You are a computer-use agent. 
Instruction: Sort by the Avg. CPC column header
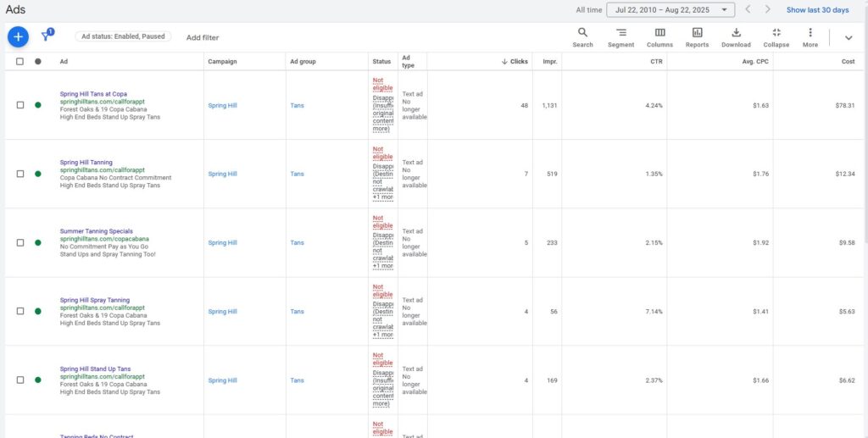coord(755,61)
